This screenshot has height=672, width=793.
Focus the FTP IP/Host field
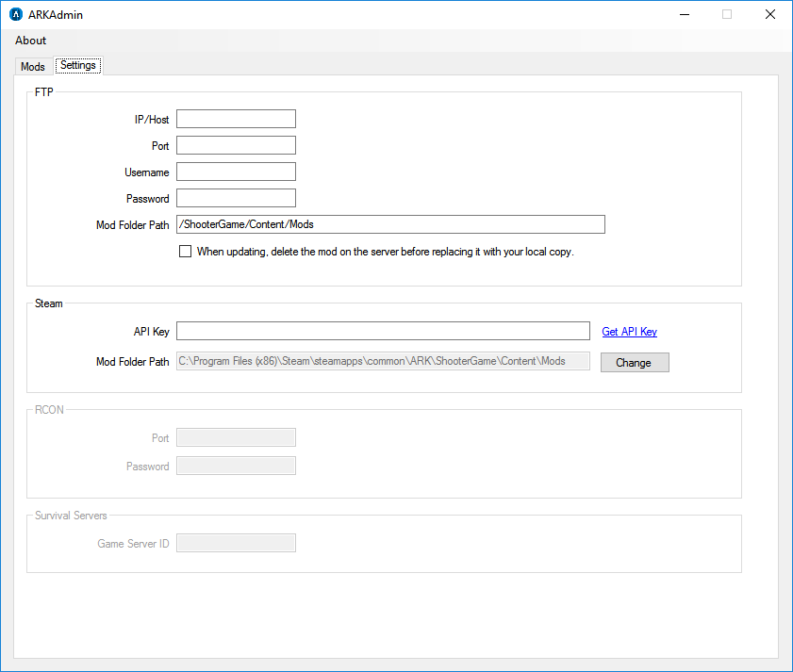[236, 119]
